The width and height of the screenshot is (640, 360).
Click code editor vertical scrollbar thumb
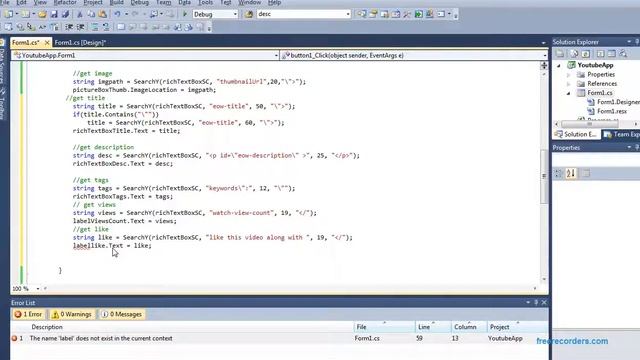point(544,176)
